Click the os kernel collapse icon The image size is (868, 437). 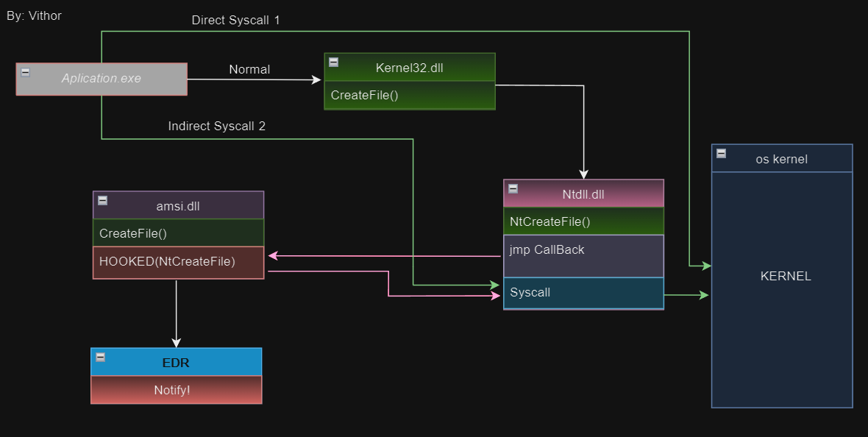point(722,153)
